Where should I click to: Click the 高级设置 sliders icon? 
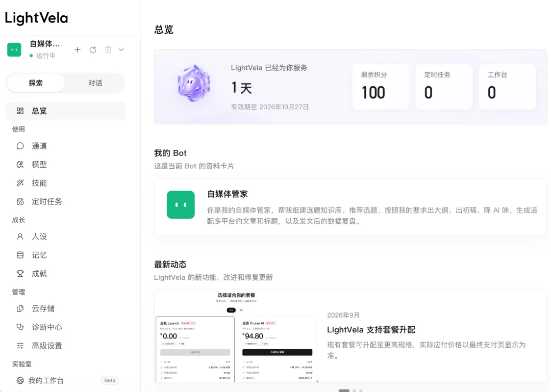click(x=20, y=346)
